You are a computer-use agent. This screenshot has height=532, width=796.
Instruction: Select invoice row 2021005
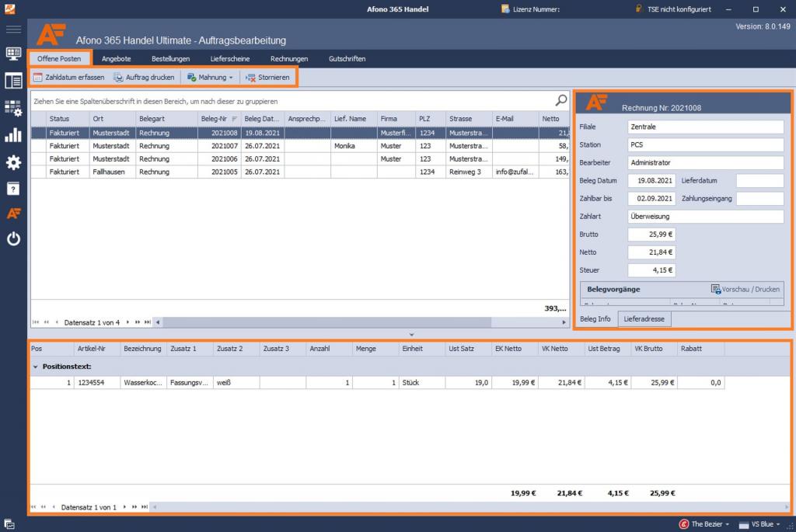pos(300,172)
